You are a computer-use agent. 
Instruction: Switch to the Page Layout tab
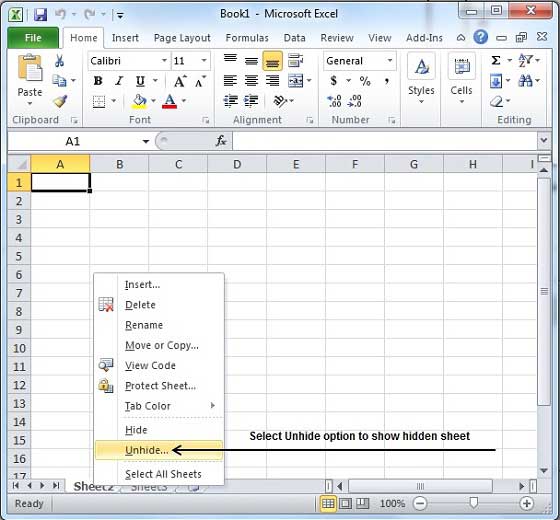182,38
